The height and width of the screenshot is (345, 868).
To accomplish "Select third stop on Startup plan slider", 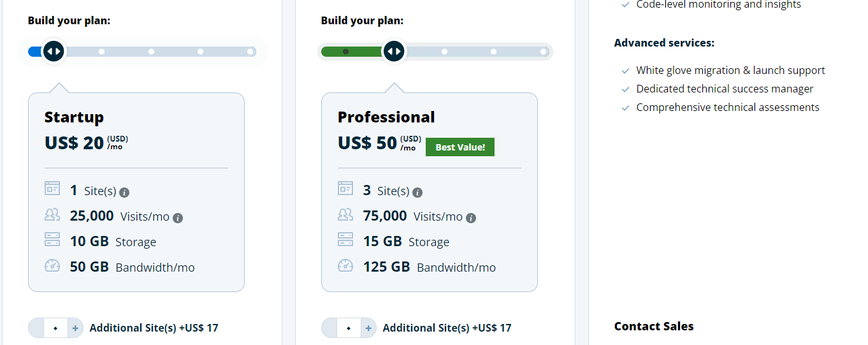I will pos(151,52).
